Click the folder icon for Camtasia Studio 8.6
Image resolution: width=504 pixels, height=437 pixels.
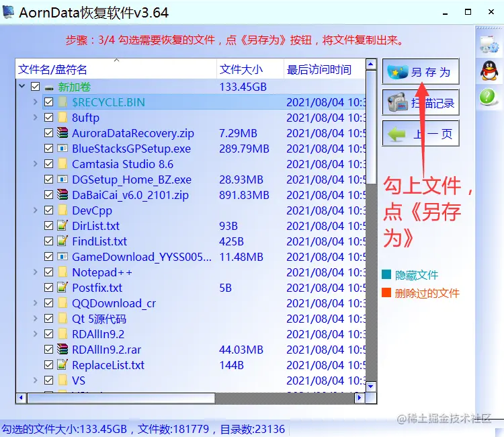(62, 163)
